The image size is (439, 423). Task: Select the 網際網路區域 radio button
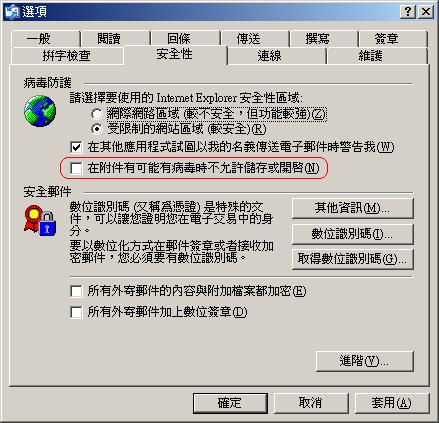pyautogui.click(x=97, y=114)
